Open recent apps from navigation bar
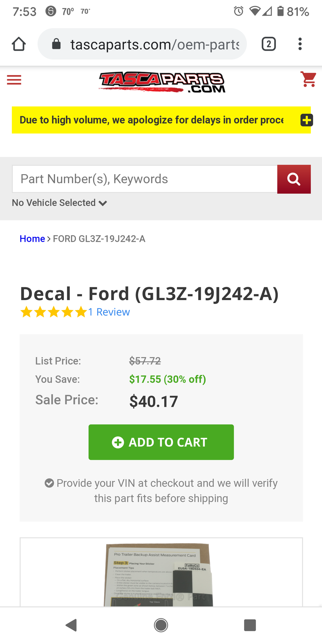 pos(250,625)
